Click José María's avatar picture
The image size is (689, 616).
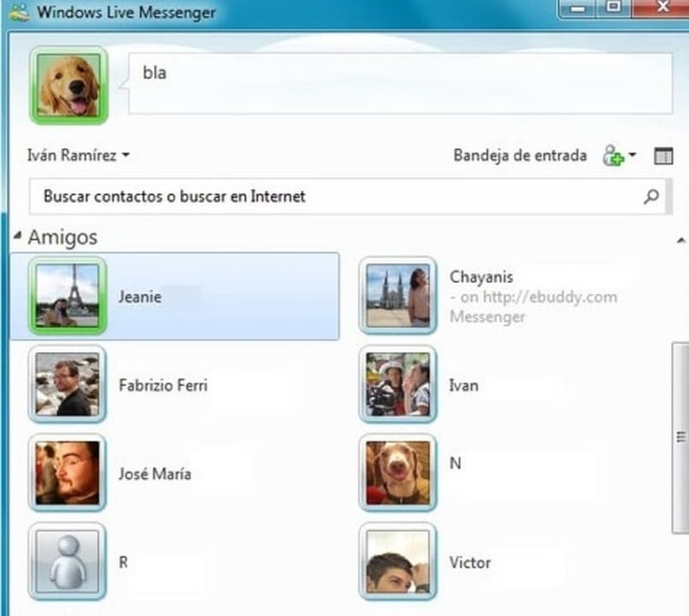pos(67,473)
